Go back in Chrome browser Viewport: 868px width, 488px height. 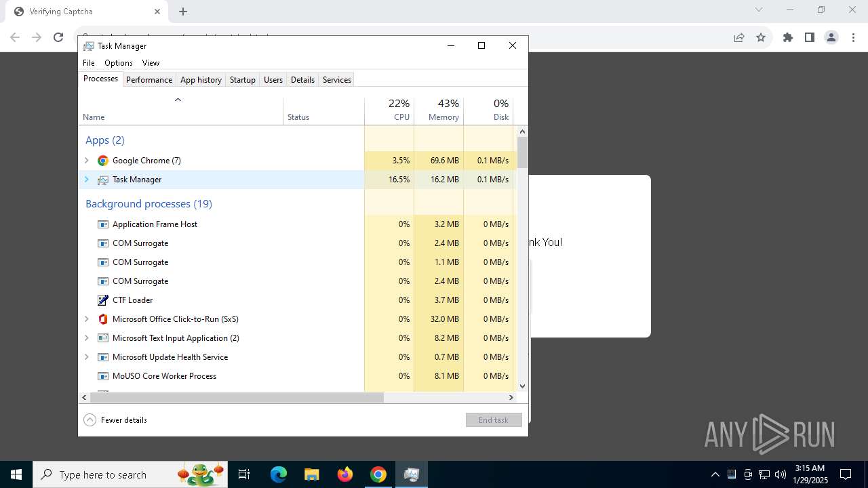[x=15, y=37]
